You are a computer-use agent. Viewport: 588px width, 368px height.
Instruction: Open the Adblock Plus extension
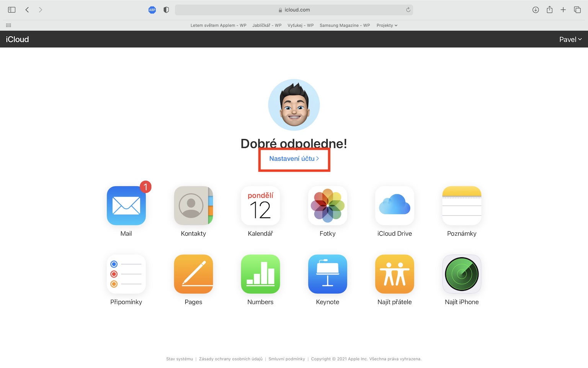(x=152, y=10)
